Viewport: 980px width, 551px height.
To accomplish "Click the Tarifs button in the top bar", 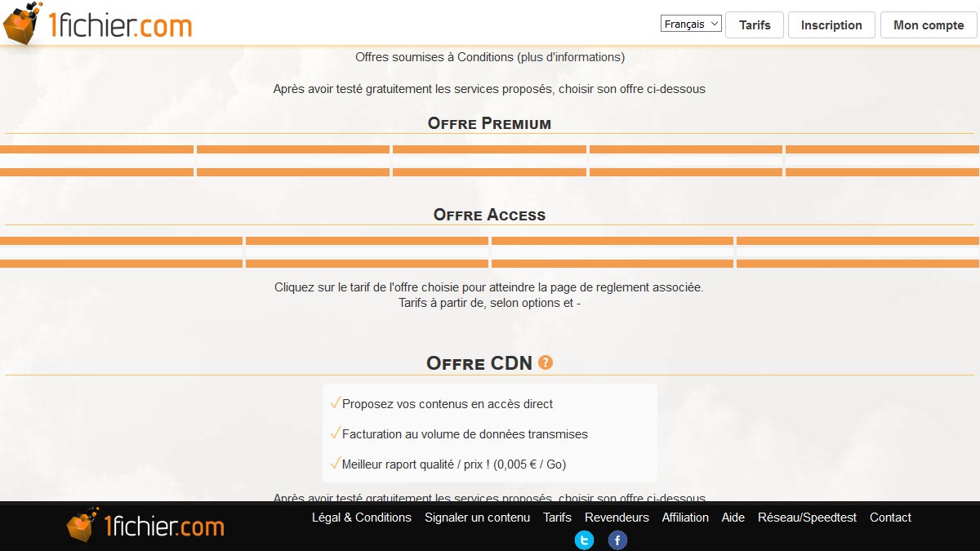I will [x=754, y=24].
